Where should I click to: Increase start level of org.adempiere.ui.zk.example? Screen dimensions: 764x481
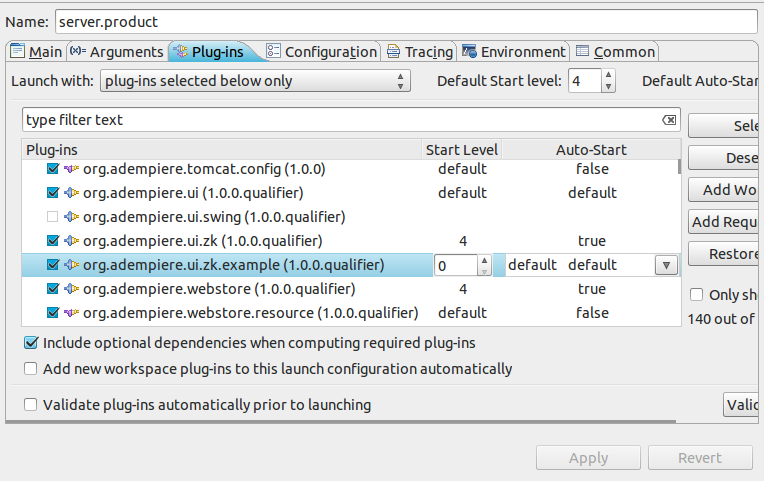[x=484, y=260]
